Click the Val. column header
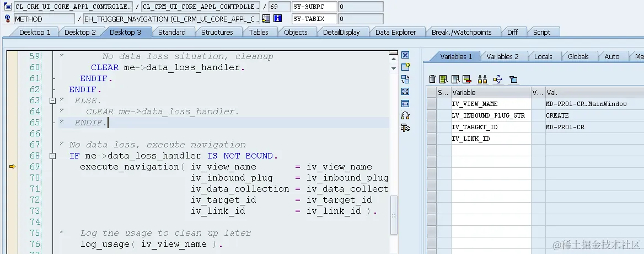The image size is (644, 254). click(594, 92)
